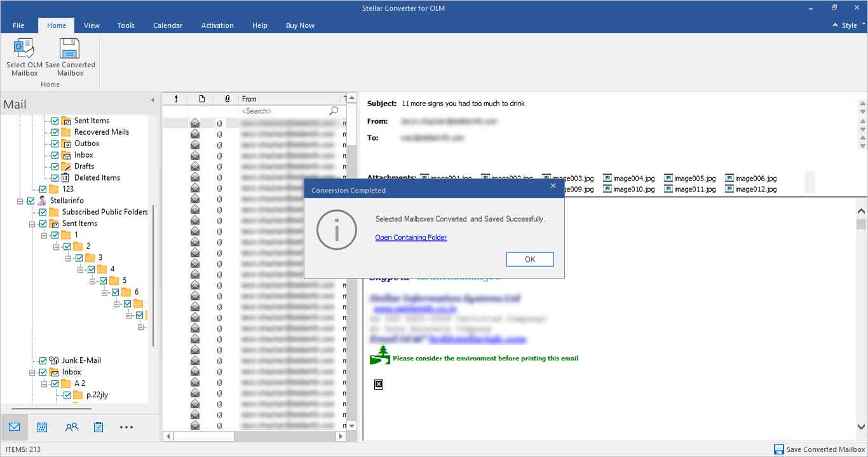Click the message list horizontal scrollbar
Image resolution: width=868 pixels, height=457 pixels.
tap(204, 437)
